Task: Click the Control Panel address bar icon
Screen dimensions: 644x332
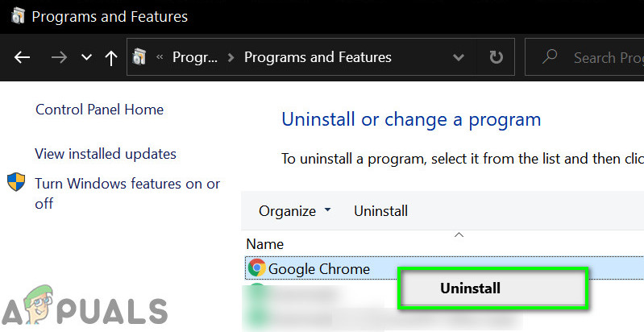Action: pyautogui.click(x=140, y=57)
